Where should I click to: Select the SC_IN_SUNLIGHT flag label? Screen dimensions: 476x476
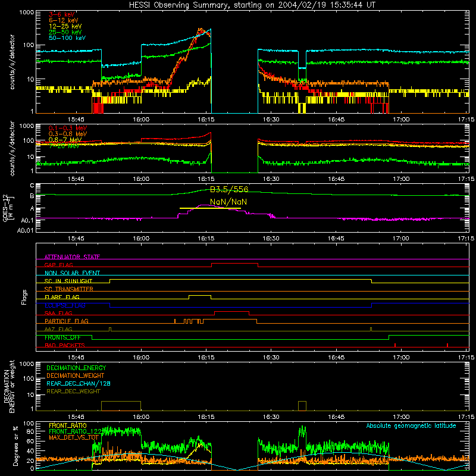pyautogui.click(x=68, y=281)
